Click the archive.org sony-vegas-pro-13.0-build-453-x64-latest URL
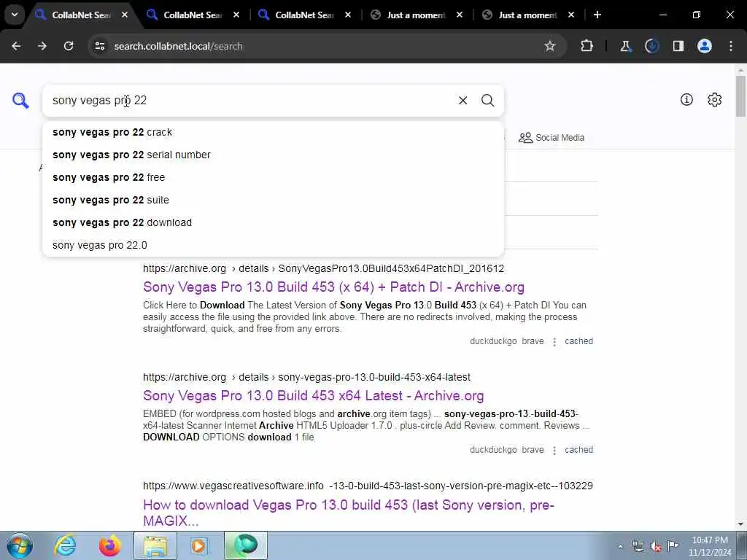Image resolution: width=747 pixels, height=560 pixels. tap(306, 377)
